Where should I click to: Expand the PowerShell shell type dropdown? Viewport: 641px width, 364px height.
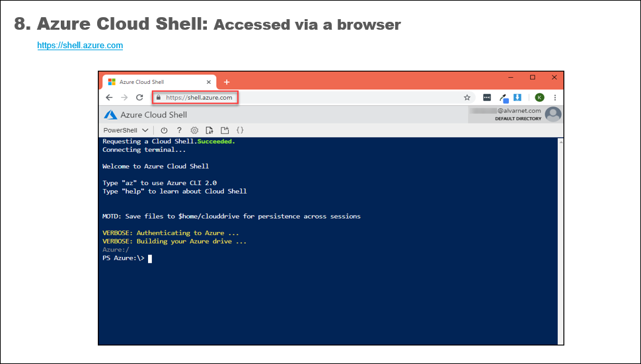click(x=126, y=130)
